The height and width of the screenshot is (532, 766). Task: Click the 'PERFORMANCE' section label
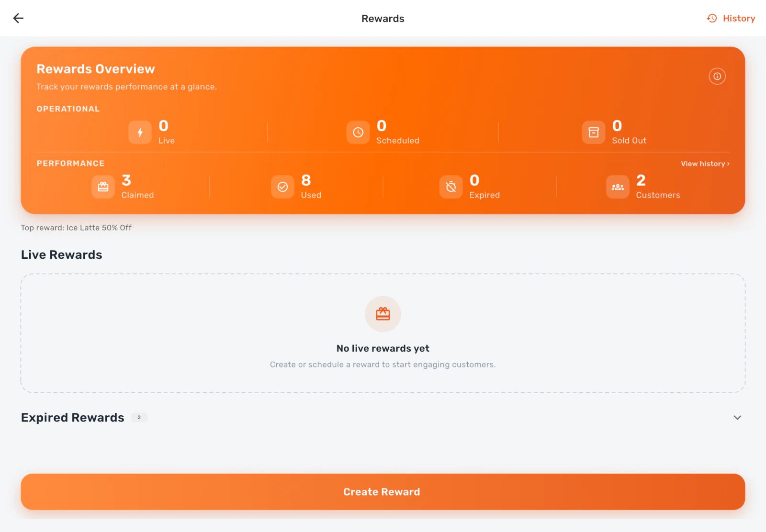pyautogui.click(x=71, y=164)
